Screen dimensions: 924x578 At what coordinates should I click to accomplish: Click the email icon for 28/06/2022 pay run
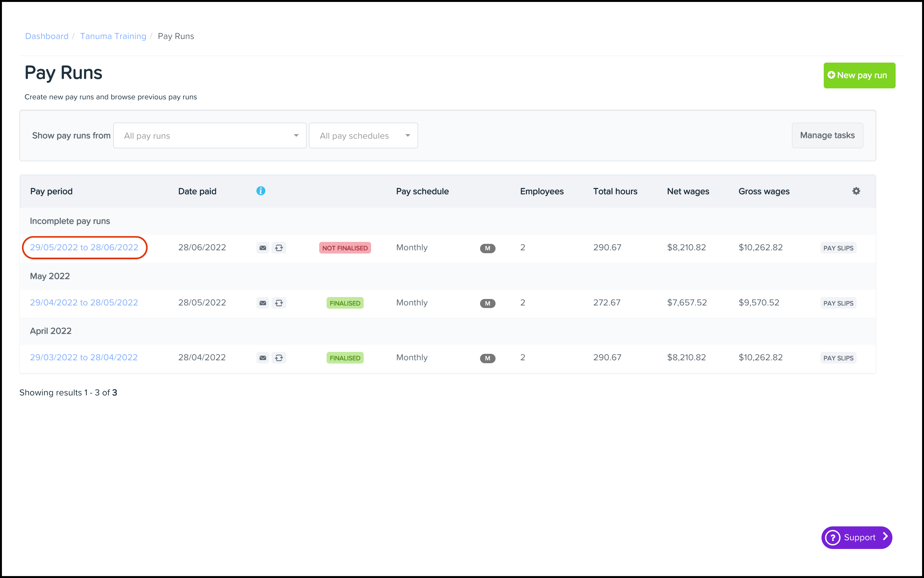[262, 248]
